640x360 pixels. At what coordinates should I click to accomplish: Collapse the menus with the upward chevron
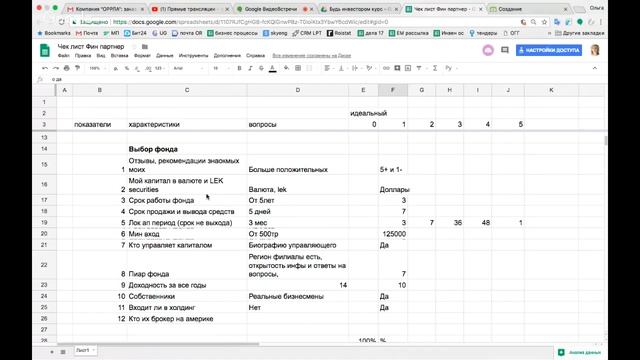(595, 68)
